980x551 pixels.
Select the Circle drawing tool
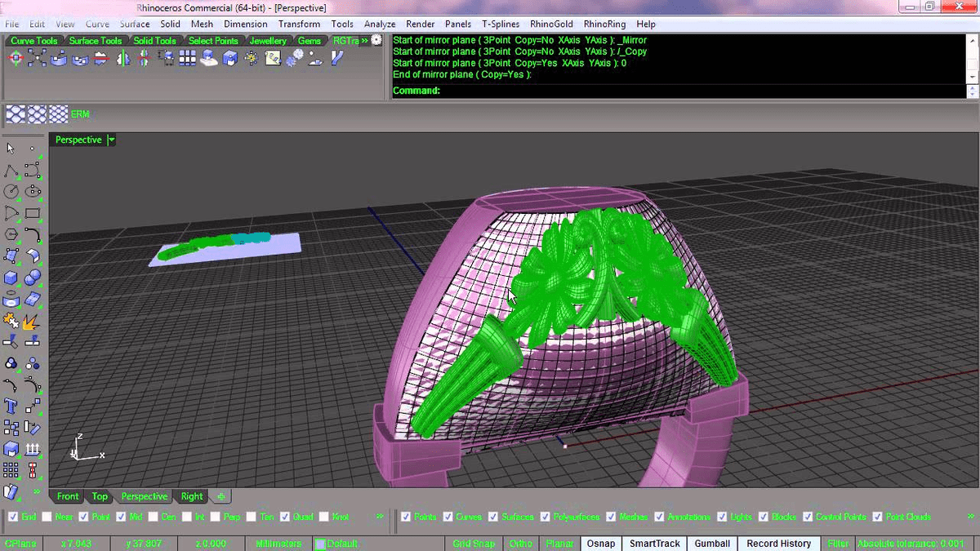click(11, 193)
